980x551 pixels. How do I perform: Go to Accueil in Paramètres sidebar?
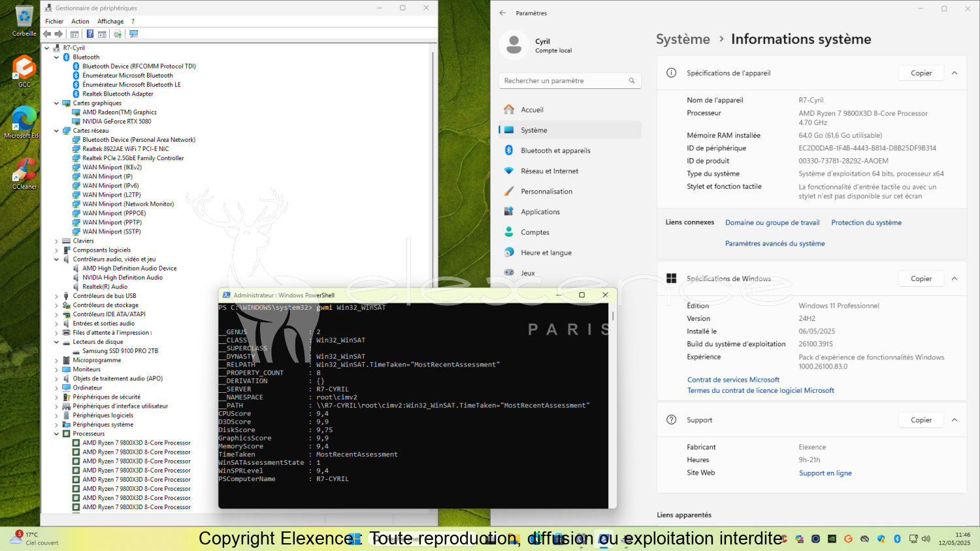tap(570, 110)
